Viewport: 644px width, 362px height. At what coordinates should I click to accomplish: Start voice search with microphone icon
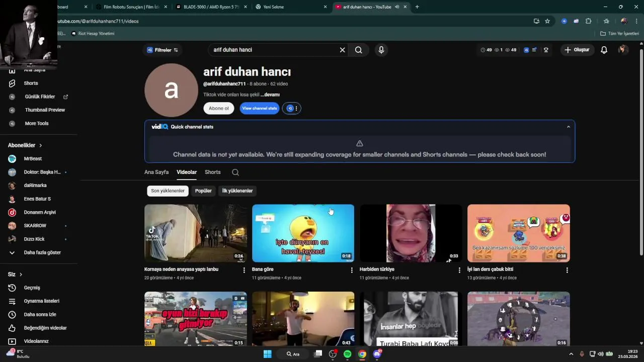pos(381,50)
